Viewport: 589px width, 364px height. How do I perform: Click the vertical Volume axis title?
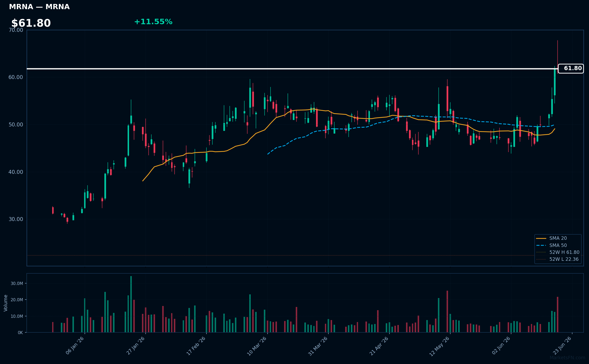tap(6, 303)
